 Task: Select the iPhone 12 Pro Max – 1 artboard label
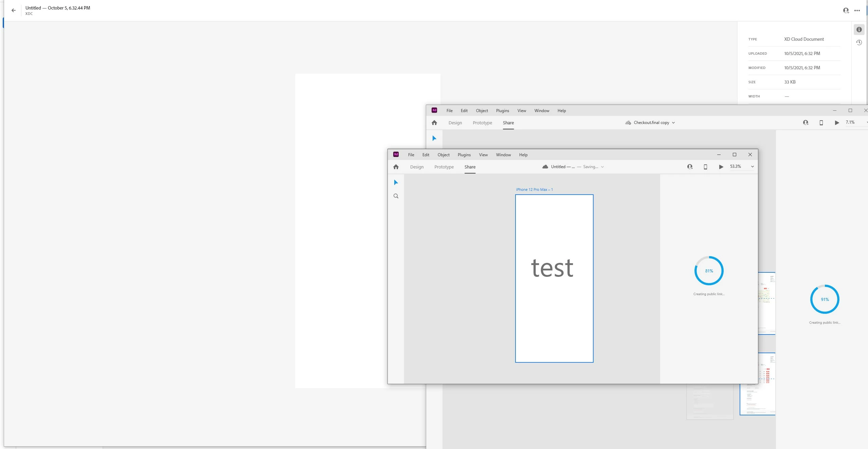point(534,190)
